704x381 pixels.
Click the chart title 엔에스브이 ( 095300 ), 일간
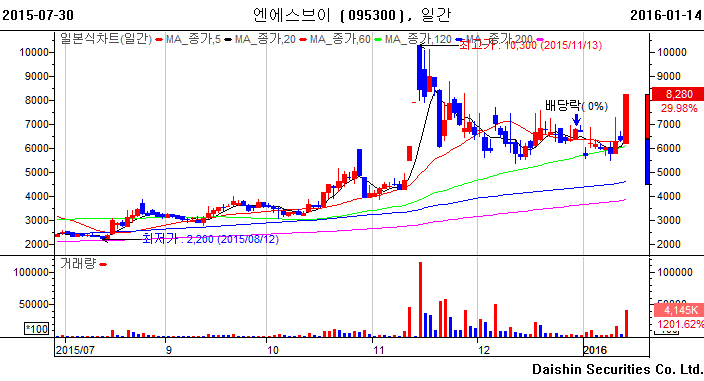(352, 15)
